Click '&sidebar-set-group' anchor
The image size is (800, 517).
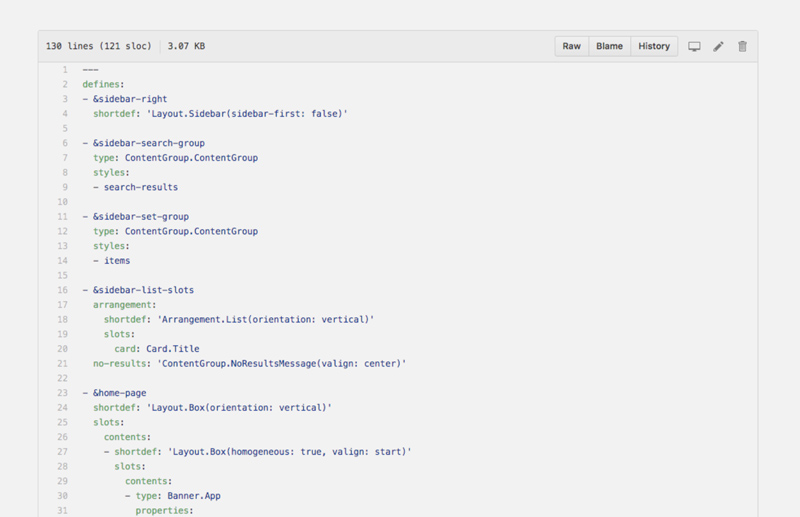[x=141, y=216]
